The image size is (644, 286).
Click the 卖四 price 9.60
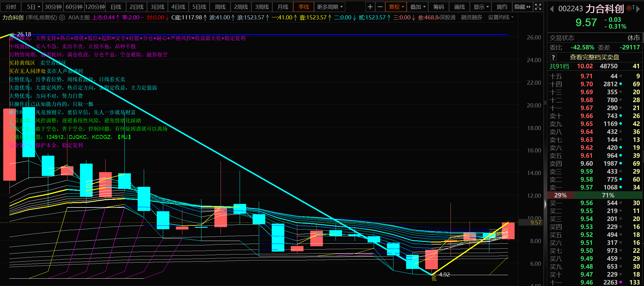pos(586,164)
